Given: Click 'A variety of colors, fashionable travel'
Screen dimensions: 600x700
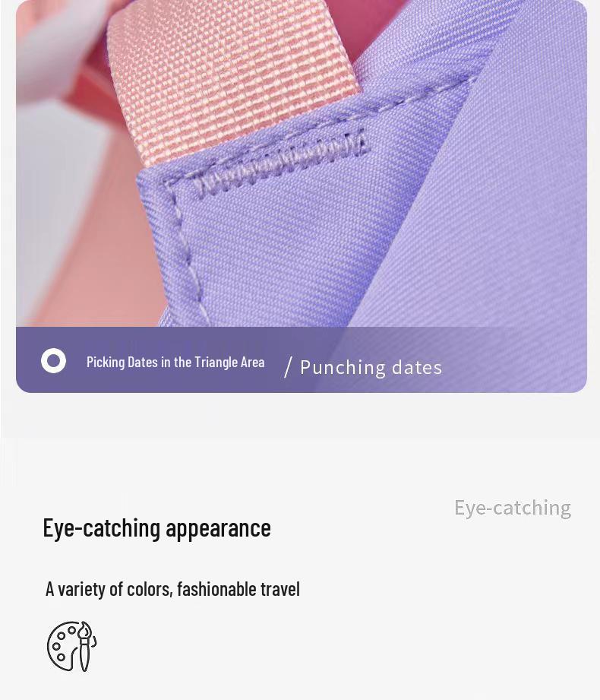Looking at the screenshot, I should tap(172, 589).
